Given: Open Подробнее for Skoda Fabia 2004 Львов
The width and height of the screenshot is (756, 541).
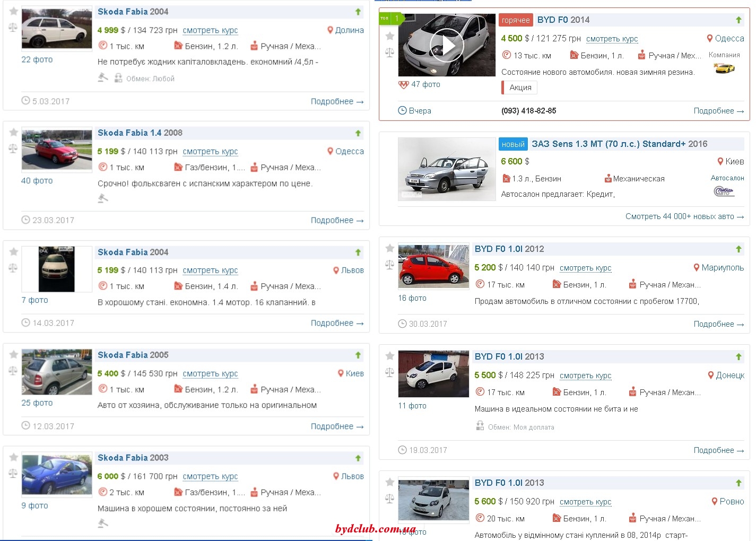Looking at the screenshot, I should pyautogui.click(x=337, y=323).
